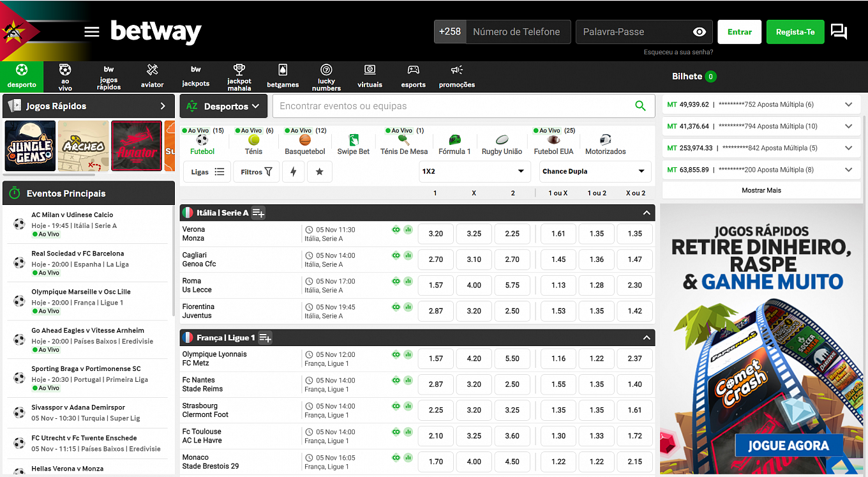Open stats icon for Verona v Monza

[408, 230]
